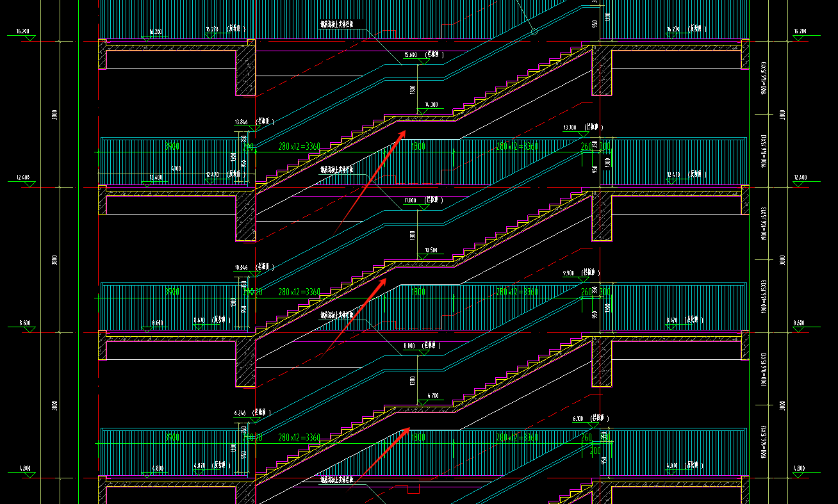
Task: Click the 6.100 elevation label
Action: 577,418
